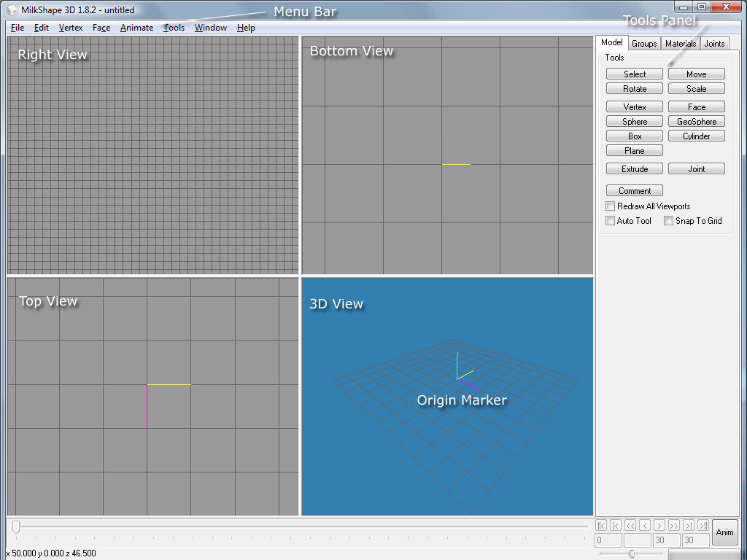Open the Vertex menu

(x=71, y=28)
